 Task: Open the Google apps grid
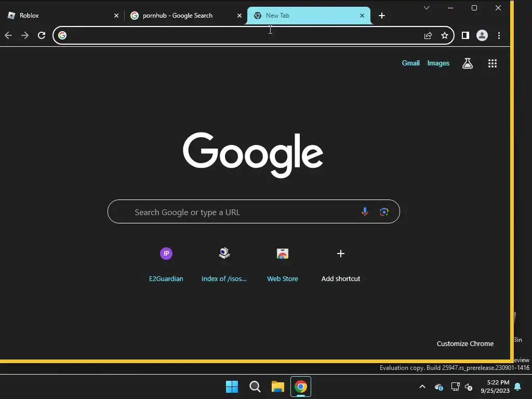tap(493, 63)
